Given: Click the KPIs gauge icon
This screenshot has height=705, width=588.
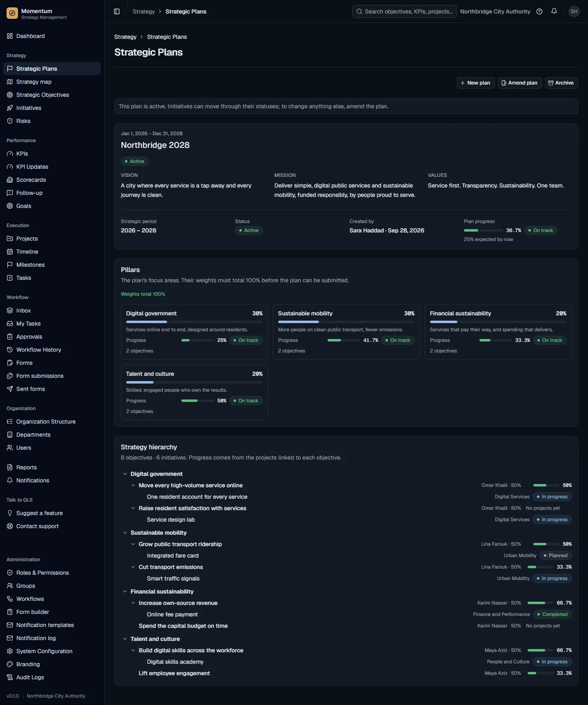Looking at the screenshot, I should coord(10,154).
